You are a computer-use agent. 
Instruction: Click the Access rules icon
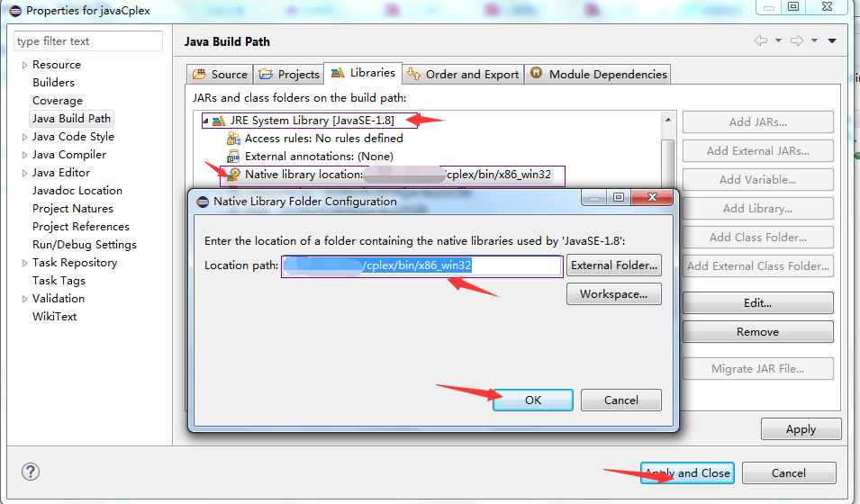pyautogui.click(x=233, y=139)
